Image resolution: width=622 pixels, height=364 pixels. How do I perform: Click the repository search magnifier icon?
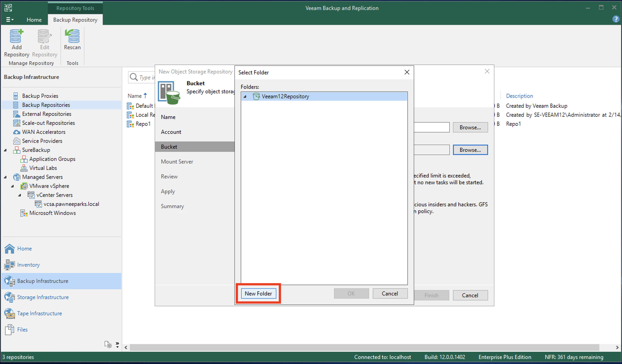point(134,77)
